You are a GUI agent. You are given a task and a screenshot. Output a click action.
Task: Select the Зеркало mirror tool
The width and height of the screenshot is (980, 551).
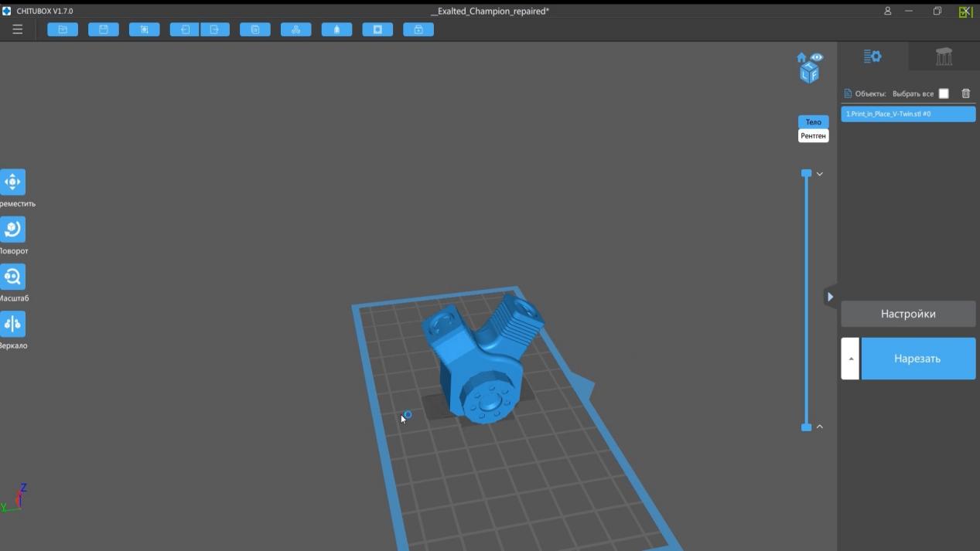point(13,324)
